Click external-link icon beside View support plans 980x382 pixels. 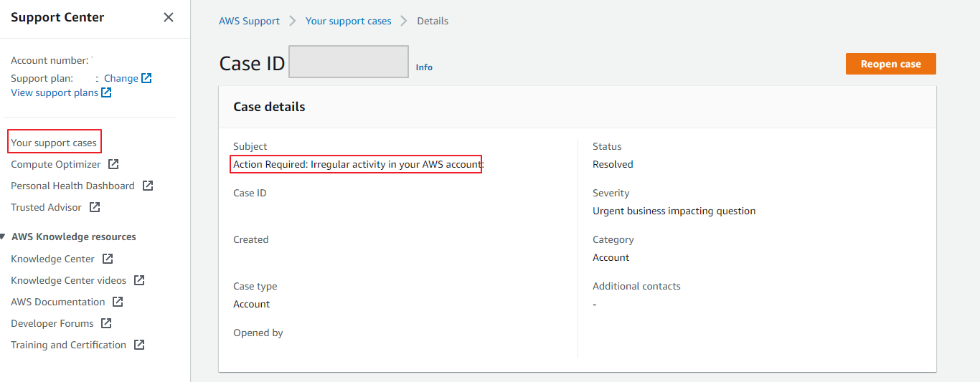tap(106, 92)
